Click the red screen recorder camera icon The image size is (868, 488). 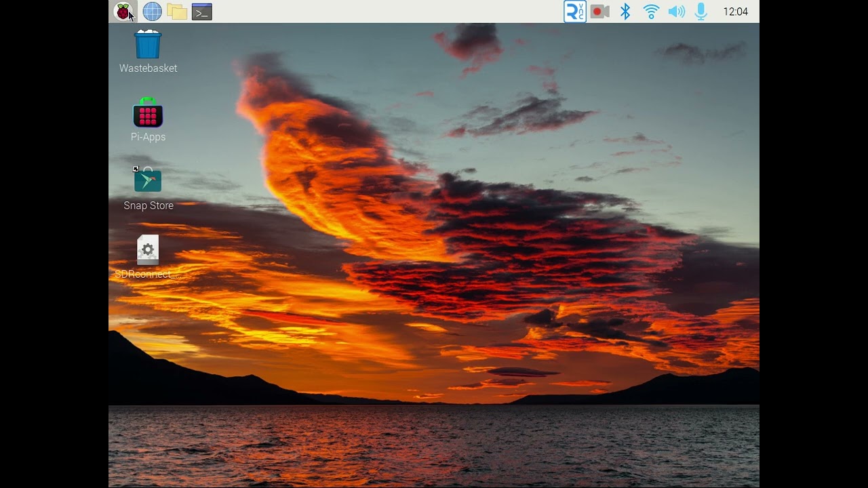click(599, 12)
